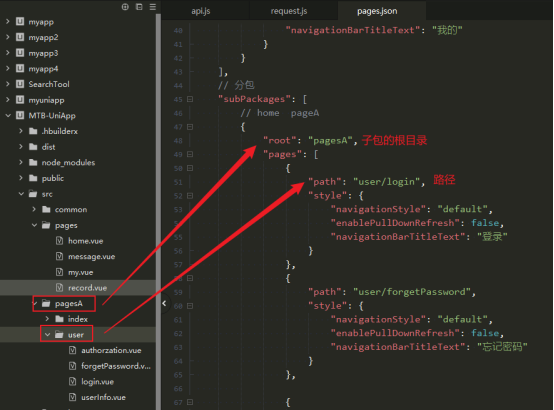Open the explorer hamburger menu icon
This screenshot has height=410, width=554.
pyautogui.click(x=153, y=7)
